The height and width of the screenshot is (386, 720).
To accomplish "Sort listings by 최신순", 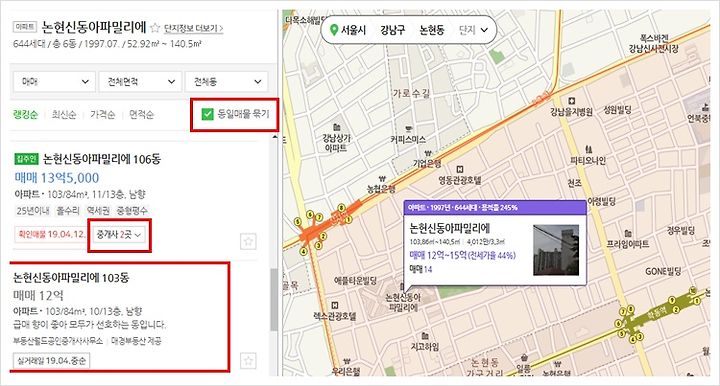I will 64,114.
